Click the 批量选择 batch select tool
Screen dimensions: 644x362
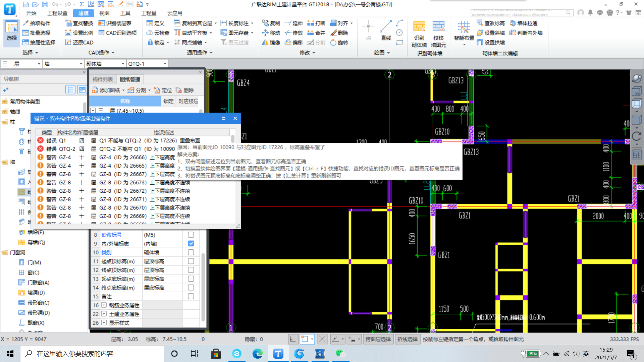tap(37, 33)
